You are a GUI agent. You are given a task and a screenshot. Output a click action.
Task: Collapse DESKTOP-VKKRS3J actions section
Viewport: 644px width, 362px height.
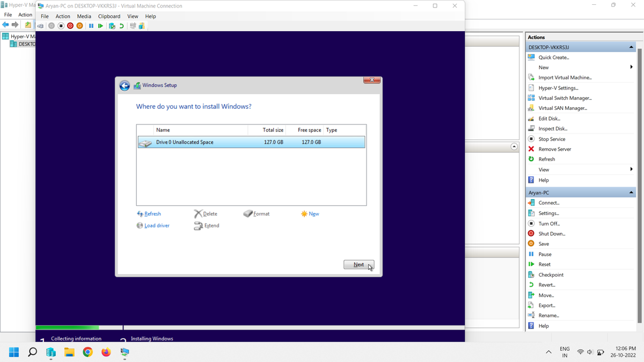[x=631, y=47]
